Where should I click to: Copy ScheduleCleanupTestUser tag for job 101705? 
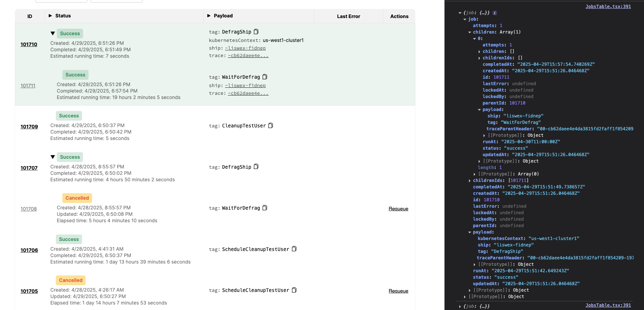[x=294, y=290]
